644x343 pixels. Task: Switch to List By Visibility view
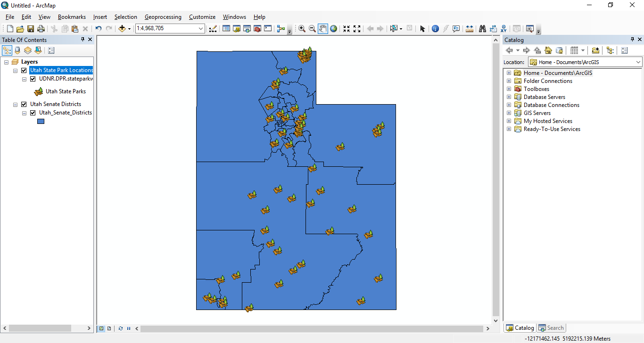click(28, 50)
